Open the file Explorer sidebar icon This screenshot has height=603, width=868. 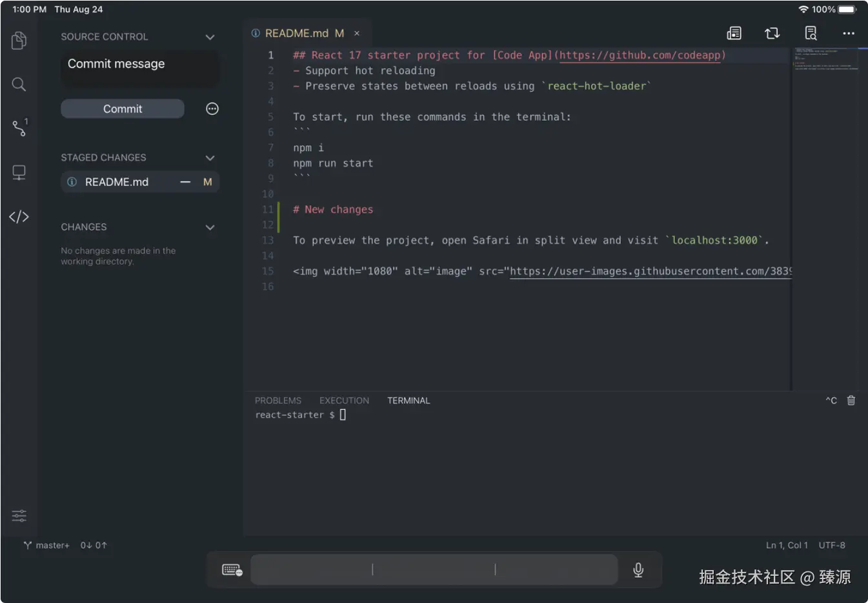click(19, 41)
